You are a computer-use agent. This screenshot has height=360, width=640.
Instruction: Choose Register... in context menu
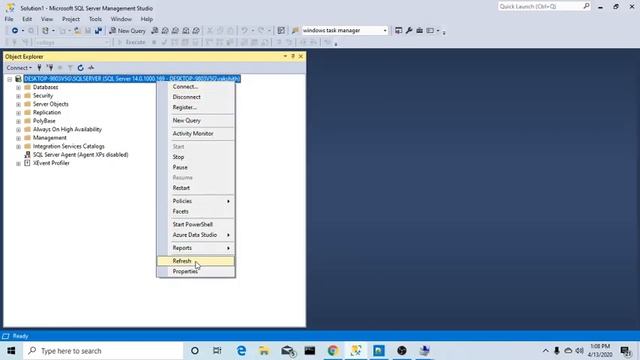[196, 107]
